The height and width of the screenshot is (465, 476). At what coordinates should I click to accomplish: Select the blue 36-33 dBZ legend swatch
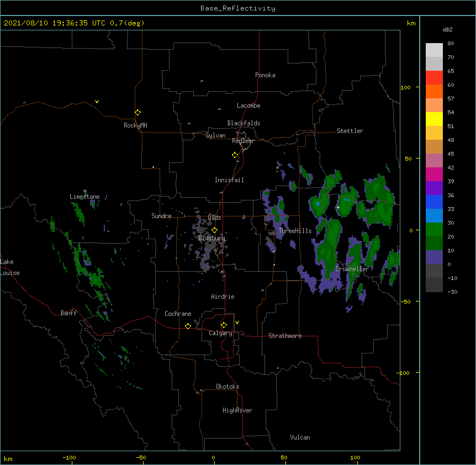(434, 202)
